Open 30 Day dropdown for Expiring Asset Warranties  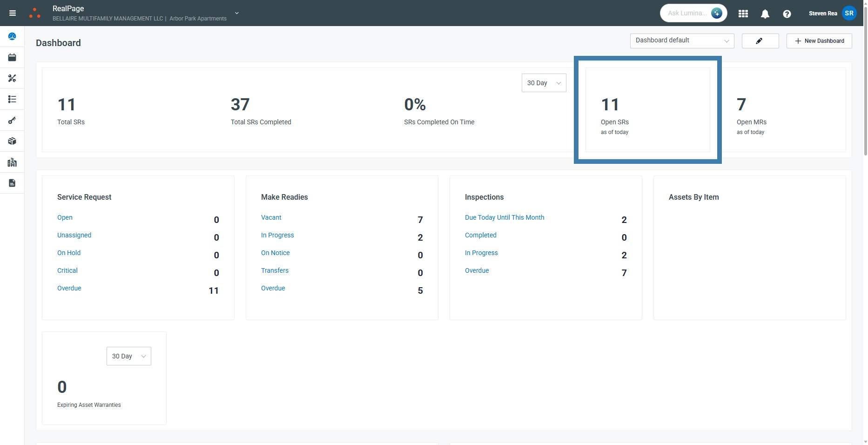tap(128, 356)
